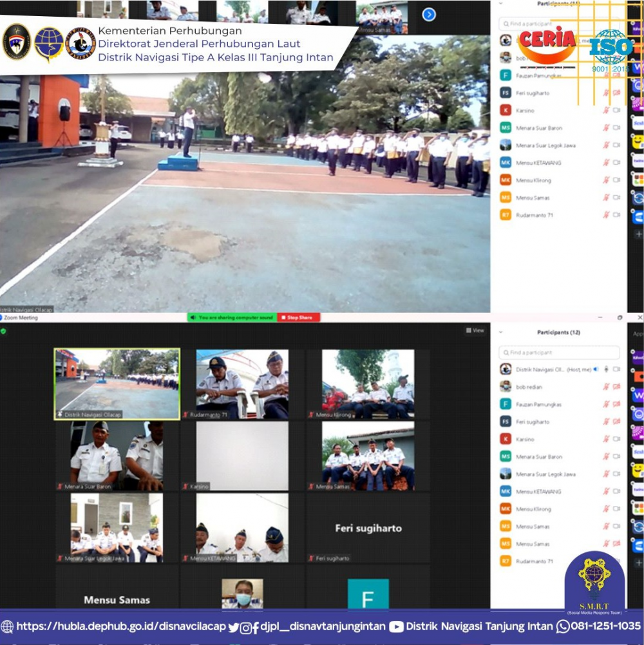Click the muted mic icon on Mensu Klirong tile
644x645 pixels.
[312, 415]
